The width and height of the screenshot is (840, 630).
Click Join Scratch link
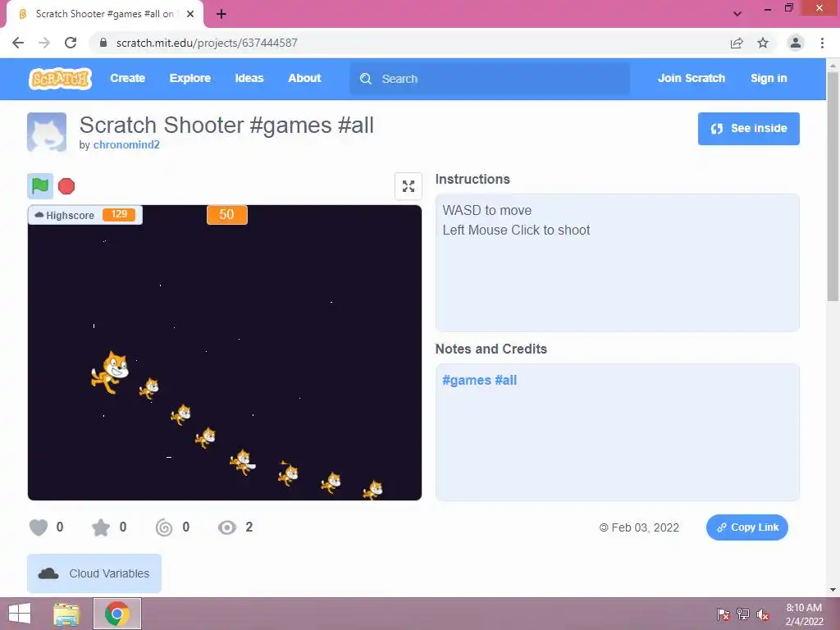691,78
